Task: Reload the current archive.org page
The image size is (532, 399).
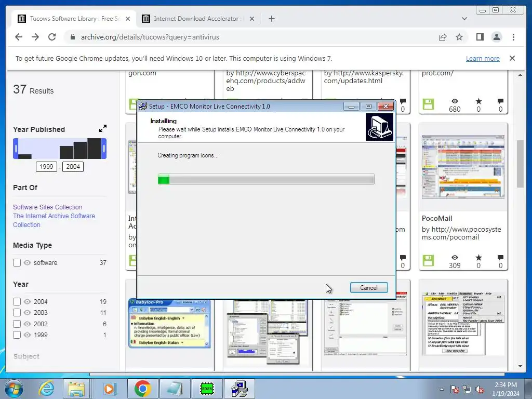Action: coord(52,37)
